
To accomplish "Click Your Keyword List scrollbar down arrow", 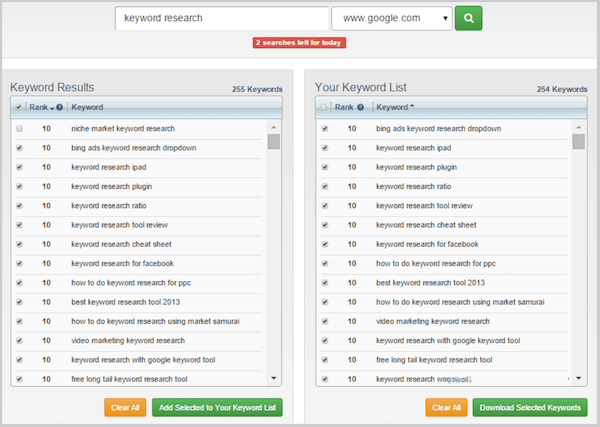I will click(x=579, y=378).
